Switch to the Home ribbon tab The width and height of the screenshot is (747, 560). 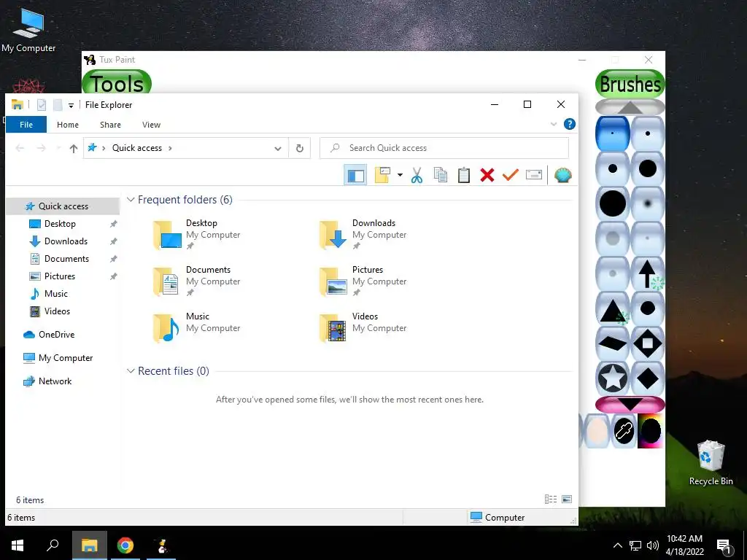point(68,125)
